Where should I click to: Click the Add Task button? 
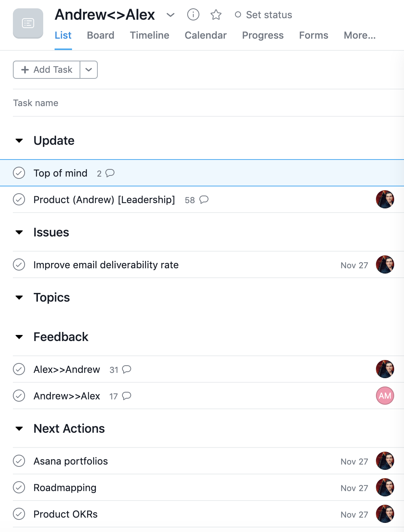pyautogui.click(x=47, y=70)
